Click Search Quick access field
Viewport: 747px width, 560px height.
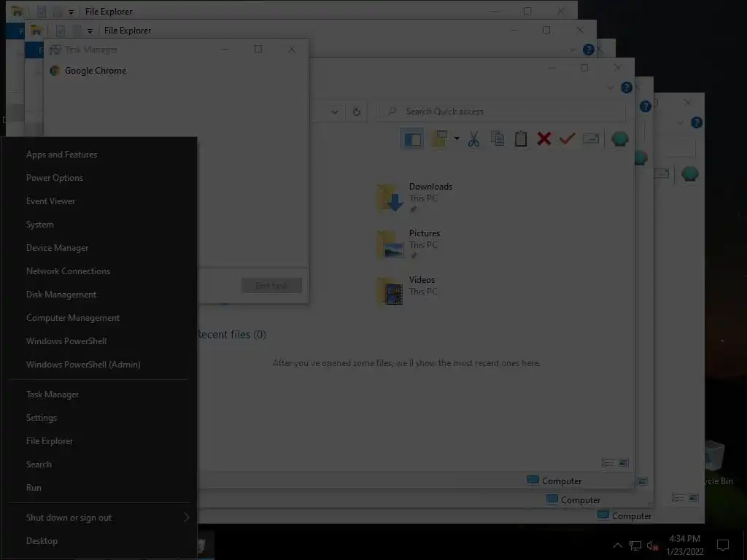coord(502,112)
